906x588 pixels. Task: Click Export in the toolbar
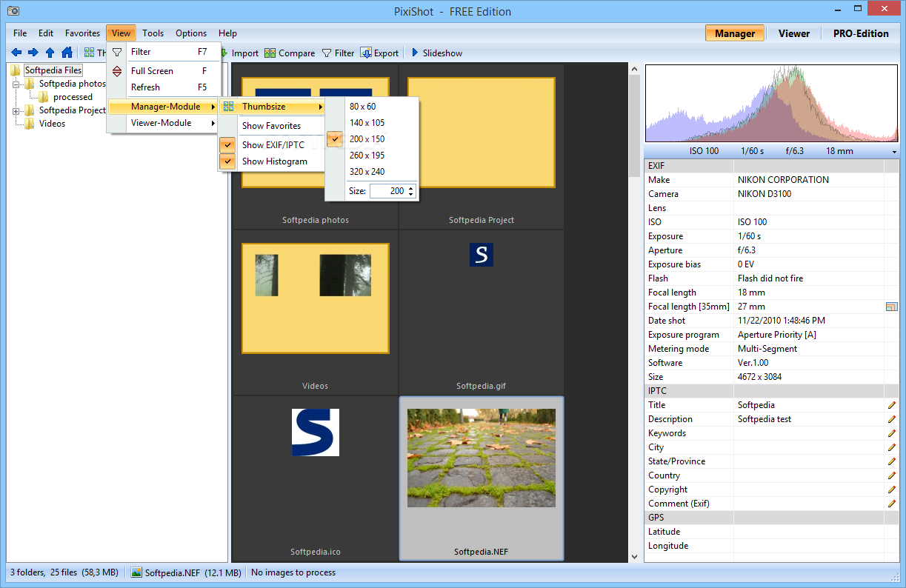coord(379,53)
